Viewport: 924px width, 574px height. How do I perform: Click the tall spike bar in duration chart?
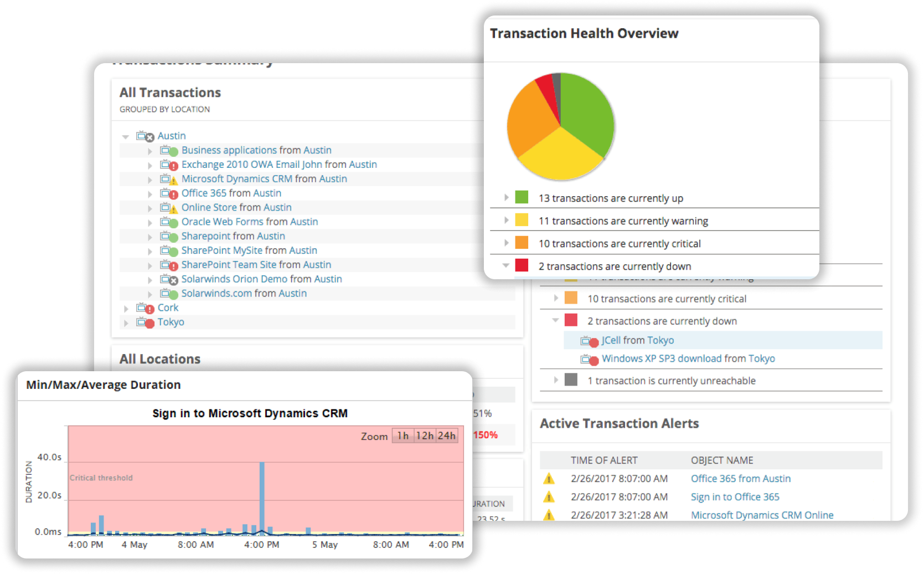click(262, 498)
